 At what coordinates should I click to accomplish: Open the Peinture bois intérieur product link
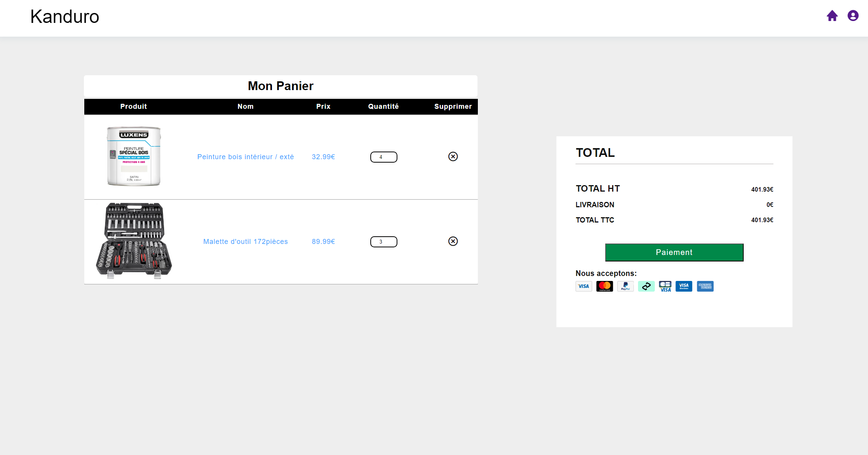[245, 157]
